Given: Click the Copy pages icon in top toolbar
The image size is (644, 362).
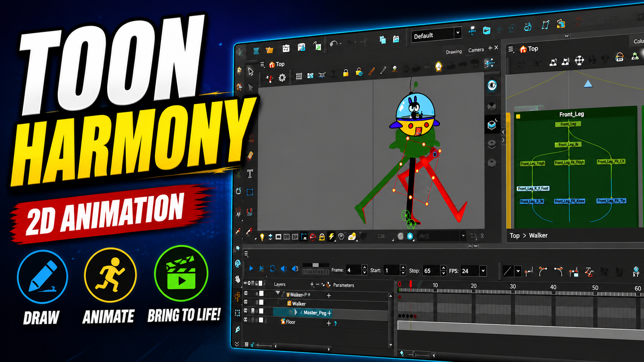Looking at the screenshot, I should (382, 39).
